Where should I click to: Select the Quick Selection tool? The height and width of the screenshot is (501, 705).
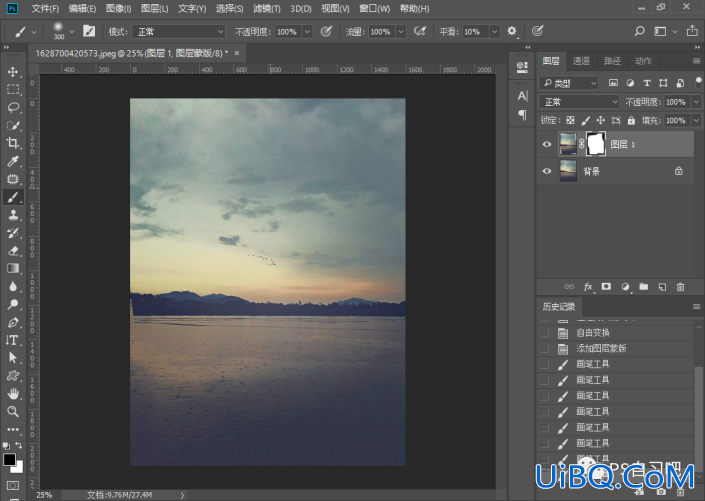[13, 125]
